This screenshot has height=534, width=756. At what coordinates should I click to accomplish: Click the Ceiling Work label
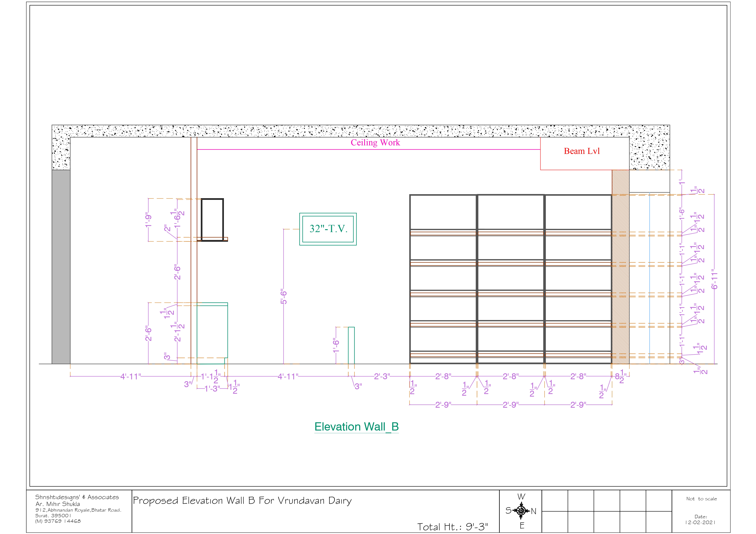coord(375,143)
